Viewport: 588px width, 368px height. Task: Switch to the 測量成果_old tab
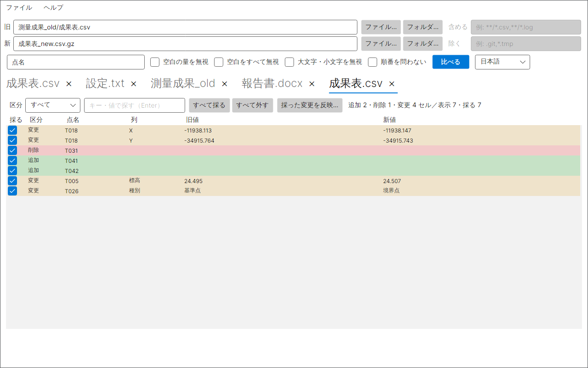point(183,84)
